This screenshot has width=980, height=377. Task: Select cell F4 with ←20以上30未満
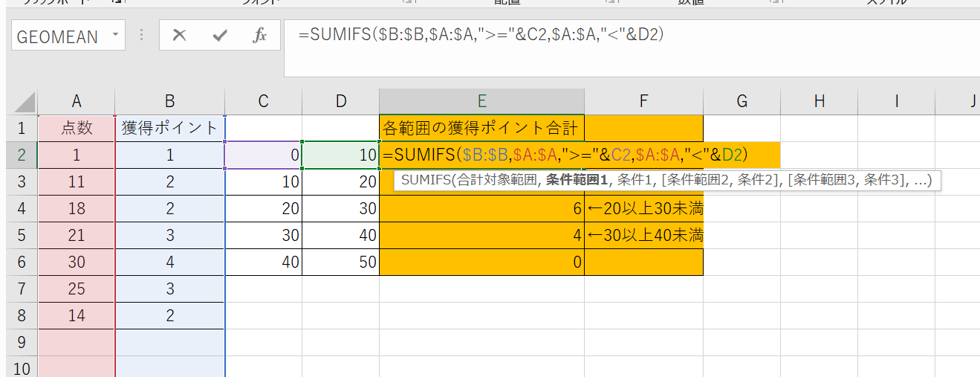click(643, 208)
